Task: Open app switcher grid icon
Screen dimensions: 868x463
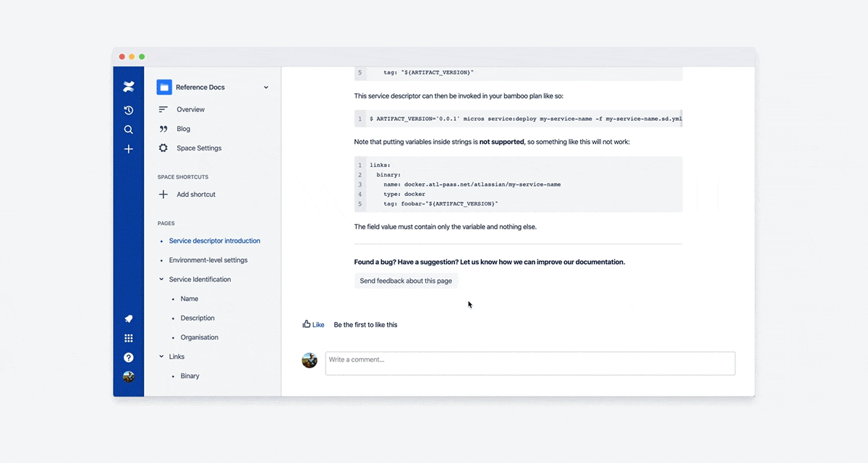Action: (129, 338)
